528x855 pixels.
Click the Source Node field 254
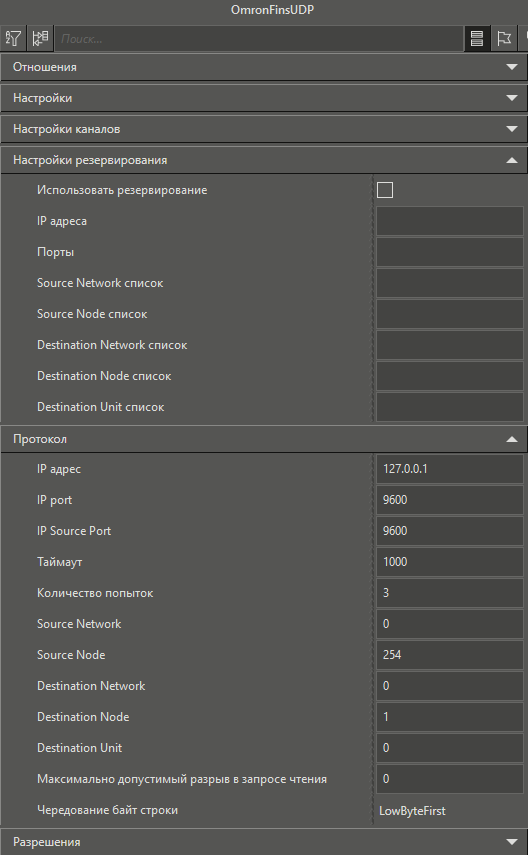click(449, 655)
